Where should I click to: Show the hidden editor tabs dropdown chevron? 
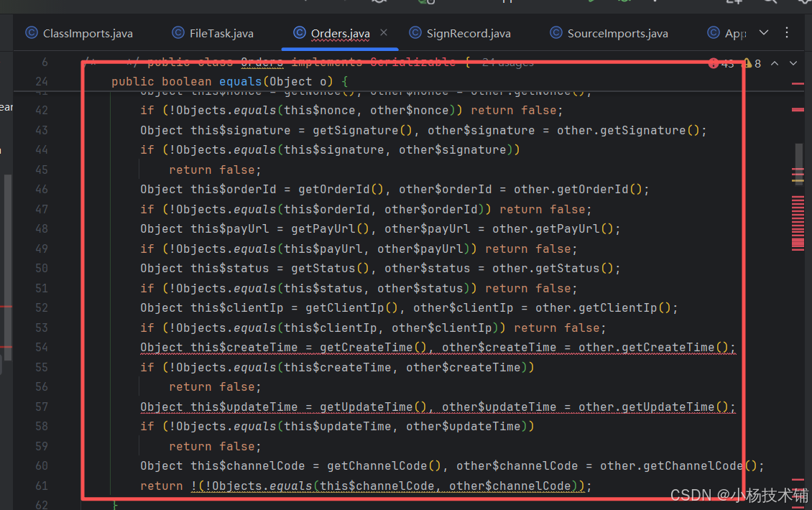pyautogui.click(x=764, y=32)
